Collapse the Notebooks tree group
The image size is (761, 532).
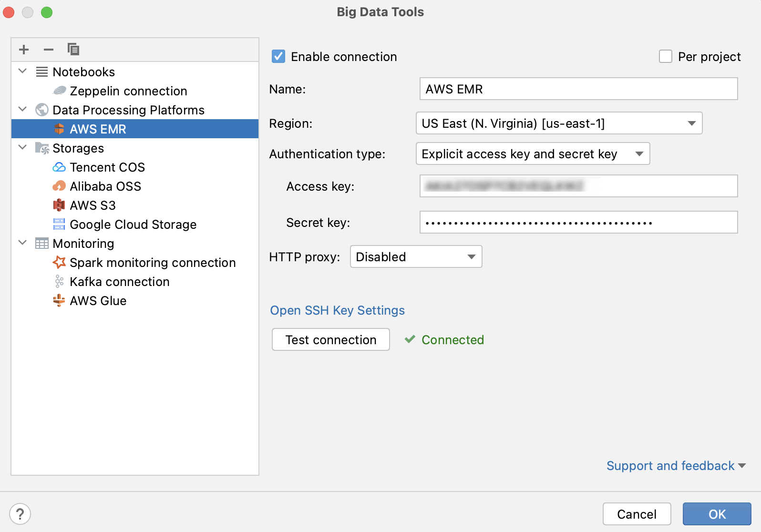[x=22, y=71]
